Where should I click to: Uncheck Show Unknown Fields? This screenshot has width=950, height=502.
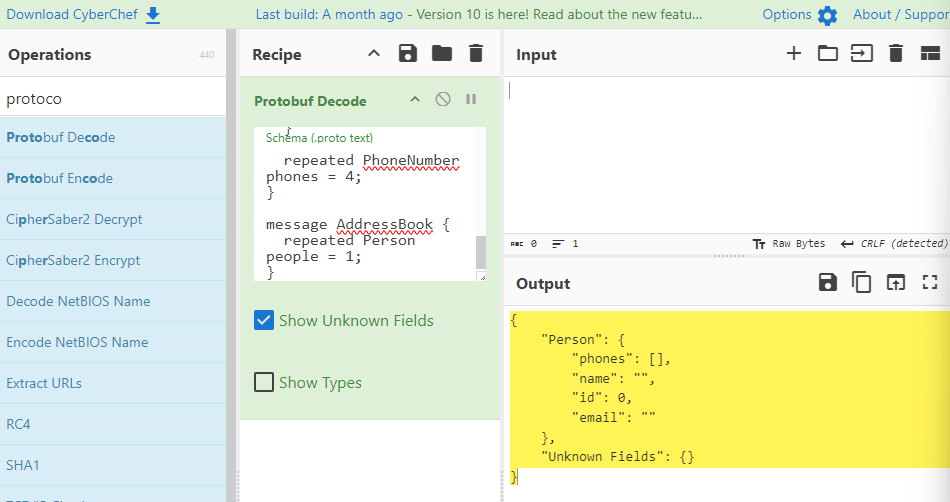click(x=264, y=321)
